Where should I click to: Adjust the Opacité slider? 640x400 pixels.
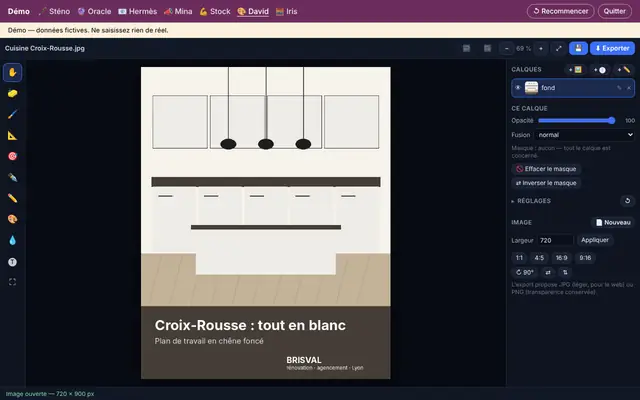576,120
